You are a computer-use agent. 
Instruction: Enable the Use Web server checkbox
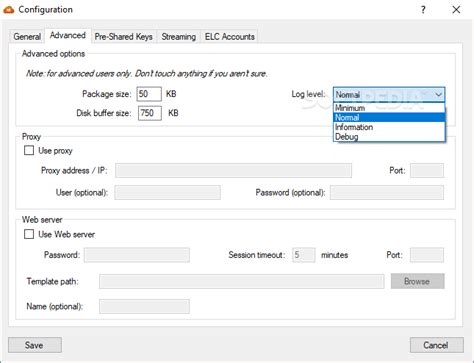coord(29,234)
